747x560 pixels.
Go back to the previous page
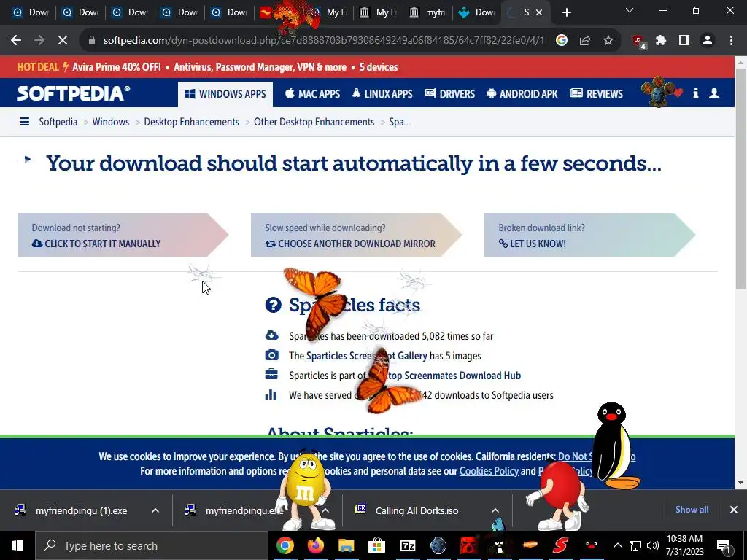(x=16, y=41)
